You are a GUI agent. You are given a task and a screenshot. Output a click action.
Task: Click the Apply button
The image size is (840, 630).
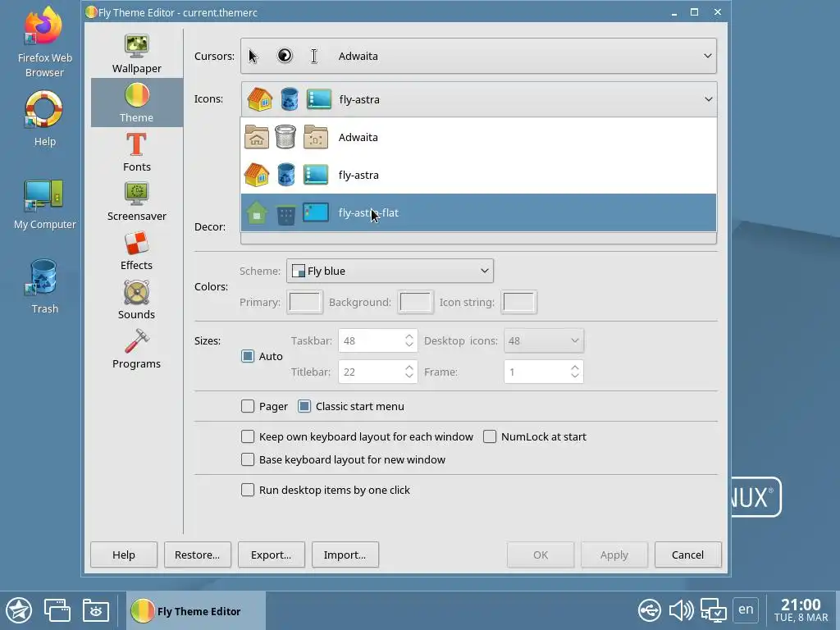[614, 555]
